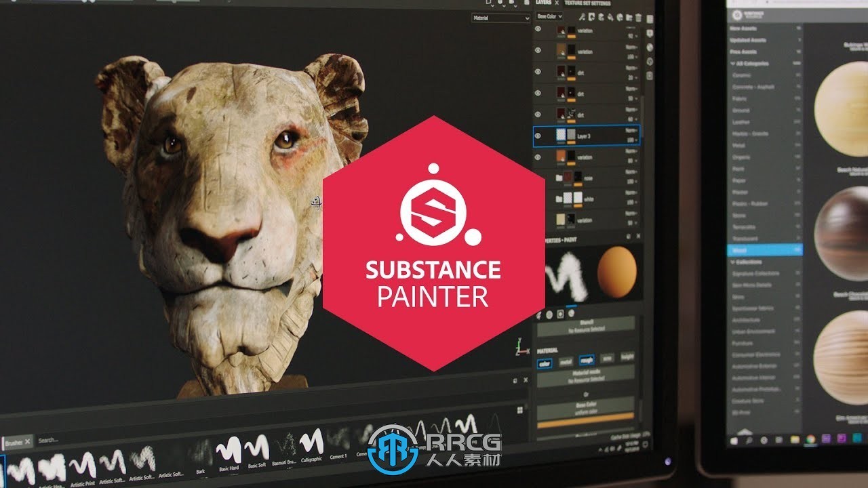Toggle the height material channel
Screen dimensions: 868x488
[x=627, y=357]
